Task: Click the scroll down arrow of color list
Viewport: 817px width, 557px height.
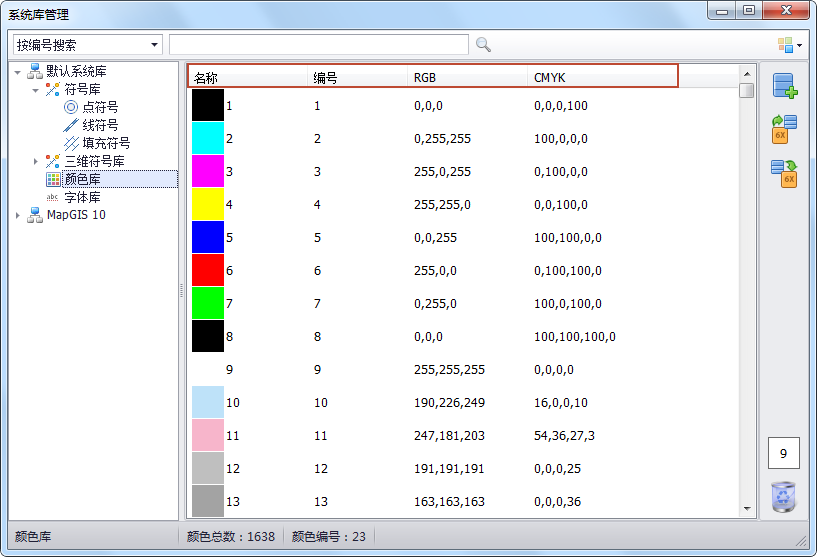Action: pyautogui.click(x=746, y=509)
